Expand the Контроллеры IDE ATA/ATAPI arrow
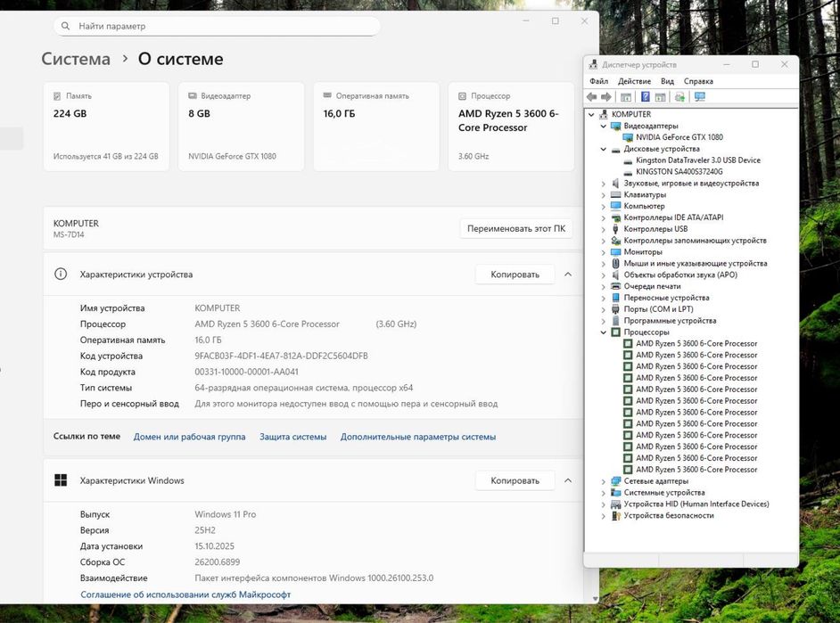The height and width of the screenshot is (623, 840). click(x=604, y=217)
